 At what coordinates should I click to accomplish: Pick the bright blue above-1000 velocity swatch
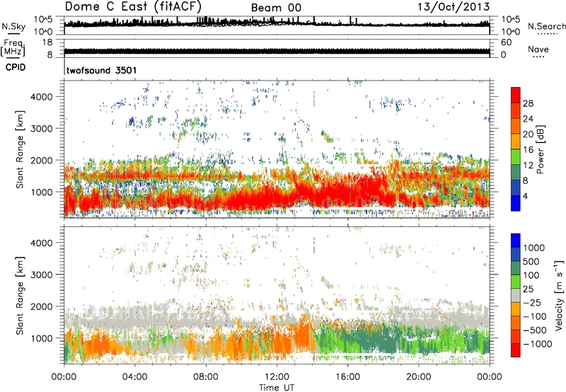pyautogui.click(x=516, y=241)
